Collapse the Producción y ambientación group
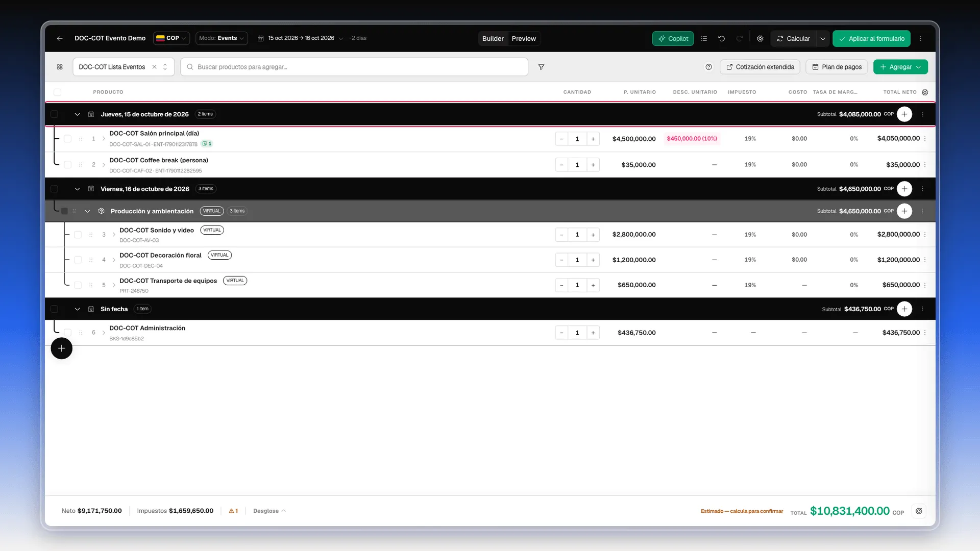980x551 pixels. tap(87, 211)
